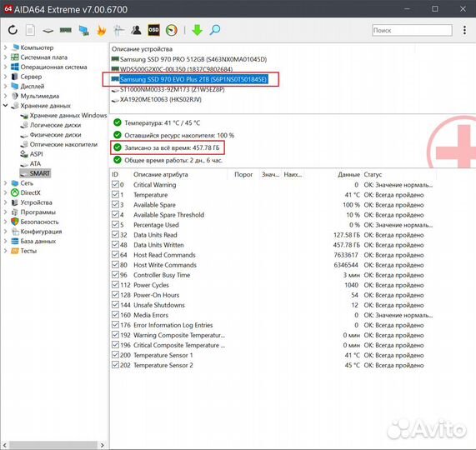Click the green remaining drive life status icon
476x450 pixels.
[x=118, y=135]
